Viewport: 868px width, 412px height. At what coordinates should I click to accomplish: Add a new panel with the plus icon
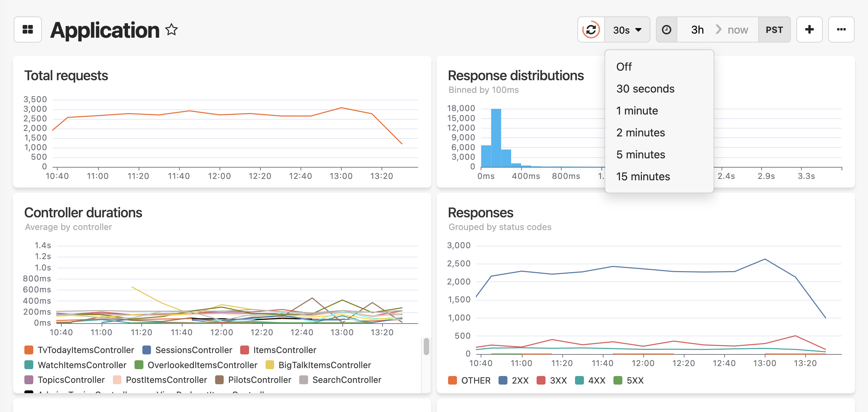point(809,29)
